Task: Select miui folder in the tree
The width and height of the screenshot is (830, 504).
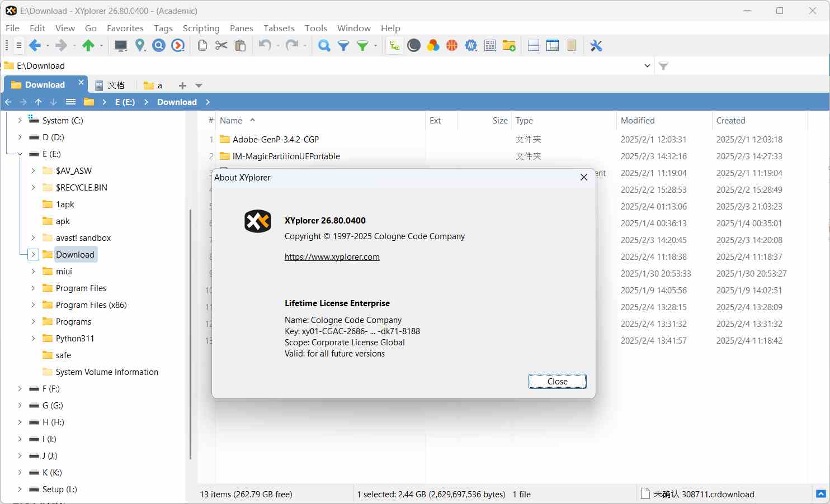Action: 64,271
